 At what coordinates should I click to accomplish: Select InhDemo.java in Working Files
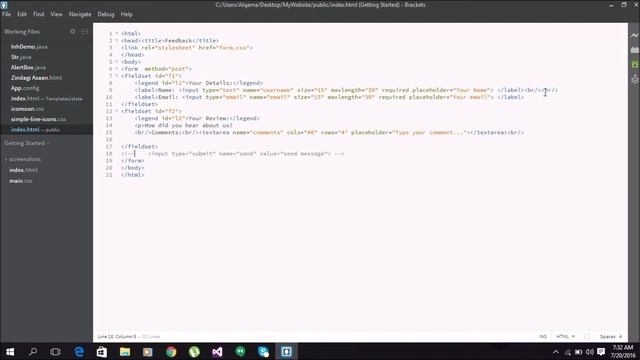(x=29, y=47)
